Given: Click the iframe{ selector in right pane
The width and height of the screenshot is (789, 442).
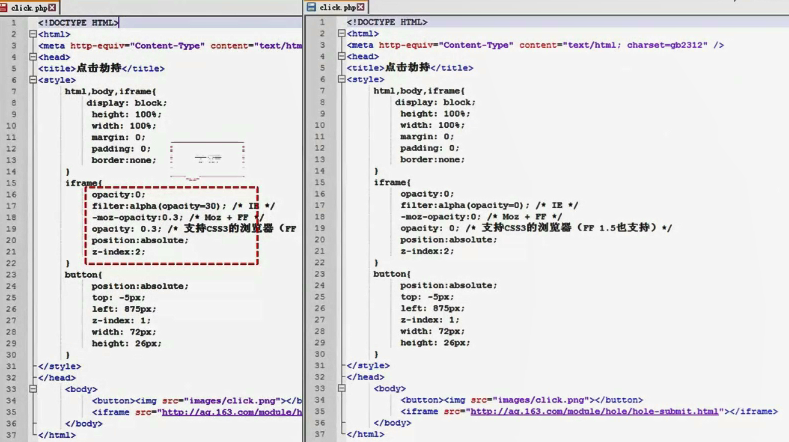Looking at the screenshot, I should click(x=392, y=182).
